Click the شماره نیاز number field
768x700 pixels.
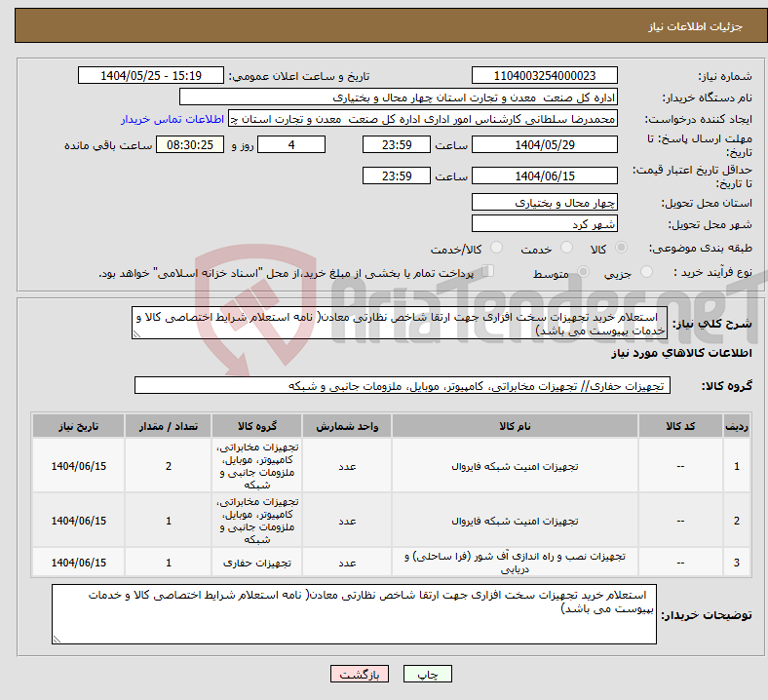pos(544,76)
